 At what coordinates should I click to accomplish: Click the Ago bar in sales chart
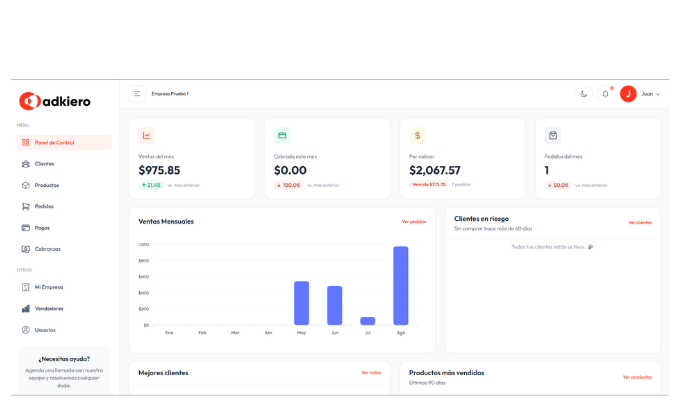tap(401, 285)
